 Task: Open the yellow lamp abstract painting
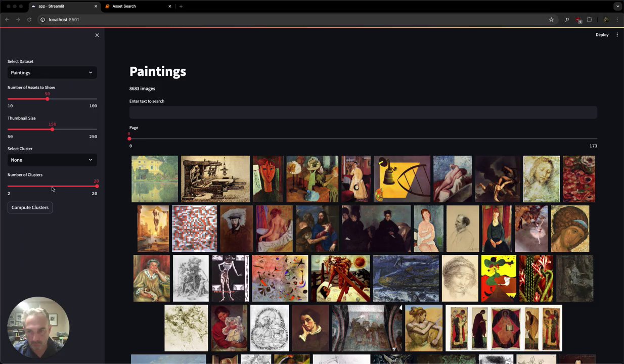(x=402, y=179)
